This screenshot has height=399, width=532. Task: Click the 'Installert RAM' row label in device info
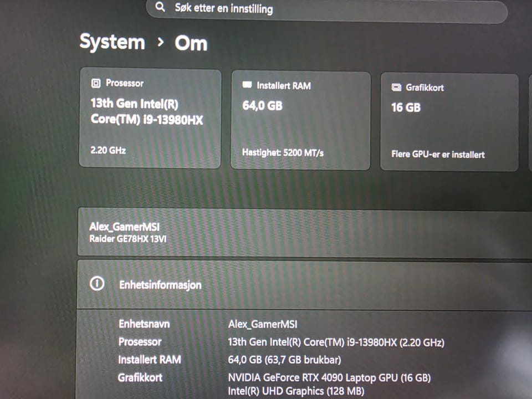[x=150, y=360]
